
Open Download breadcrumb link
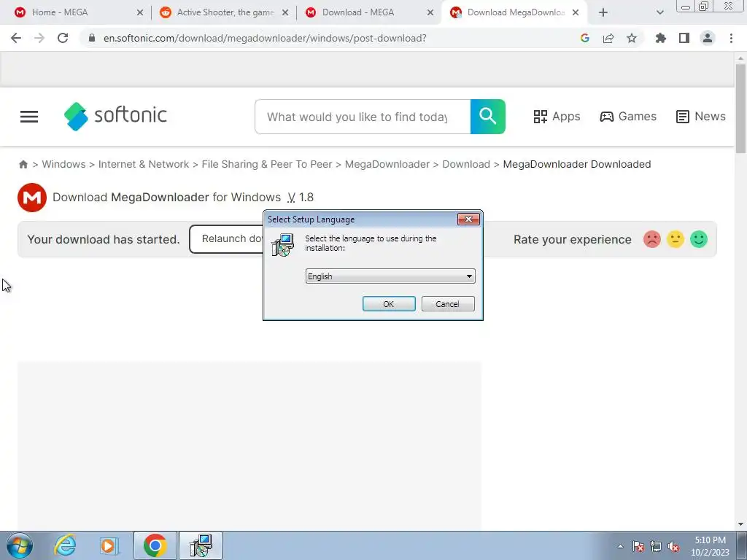[466, 164]
